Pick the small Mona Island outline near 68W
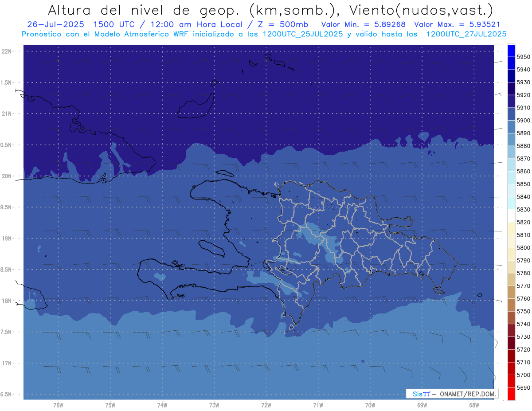 coord(479,295)
